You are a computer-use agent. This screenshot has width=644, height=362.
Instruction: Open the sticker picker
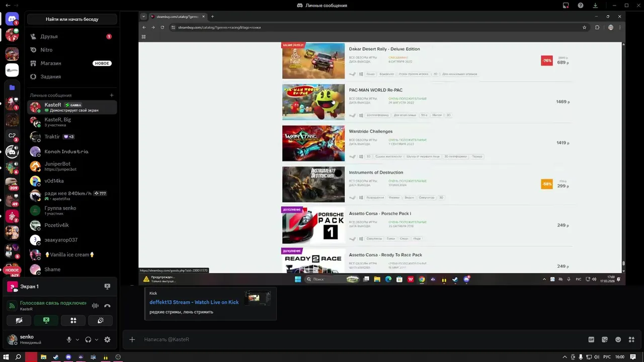coord(605,339)
